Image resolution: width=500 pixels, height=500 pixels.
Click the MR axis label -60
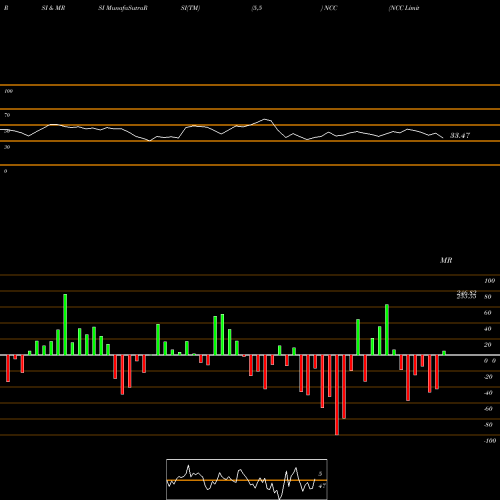coord(488,409)
